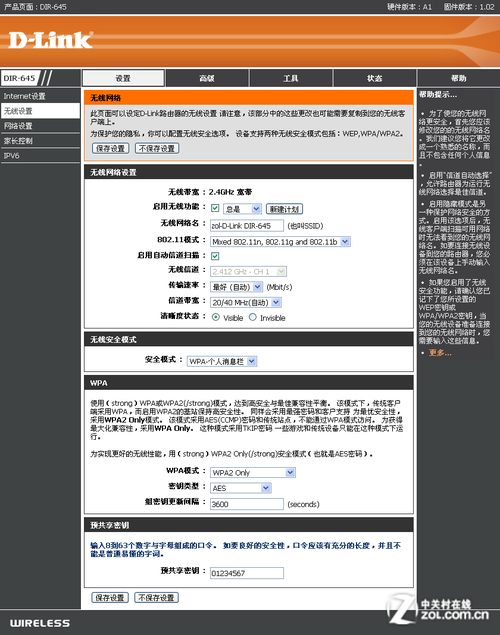500x635 pixels.
Task: Click the 组密钥更新间隔 input field
Action: (x=247, y=504)
